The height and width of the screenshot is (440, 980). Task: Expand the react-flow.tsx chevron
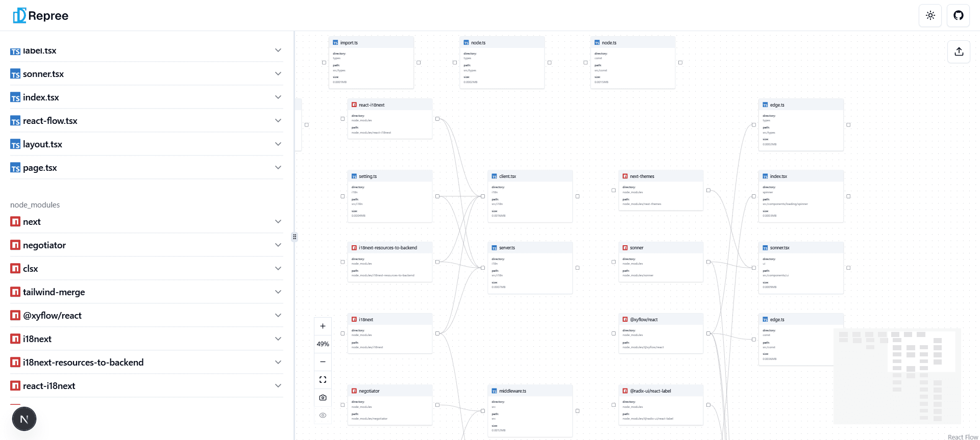[278, 121]
